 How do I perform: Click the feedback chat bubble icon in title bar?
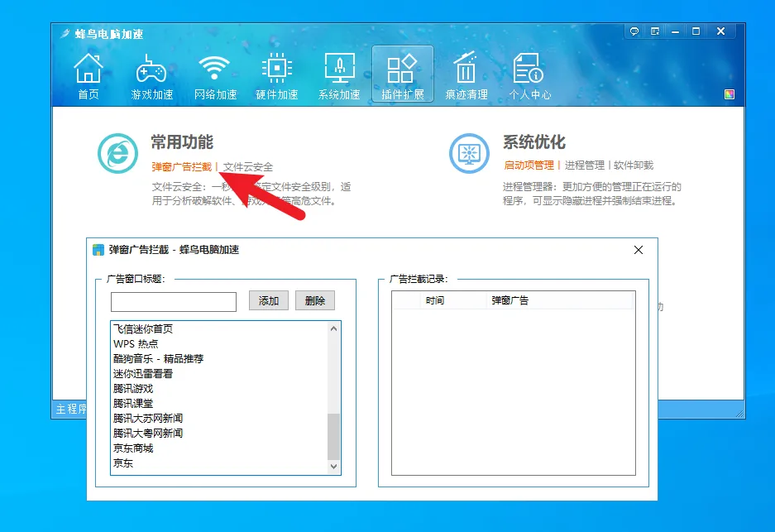pos(634,31)
